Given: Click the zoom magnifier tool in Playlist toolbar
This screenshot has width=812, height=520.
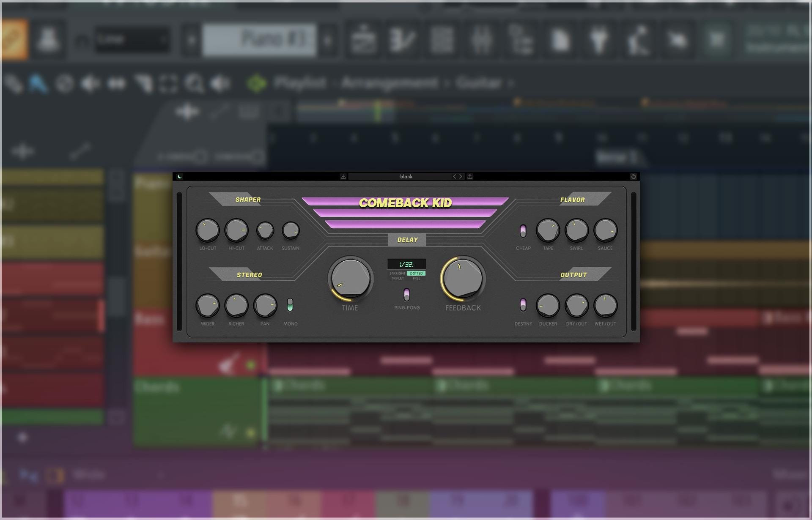Looking at the screenshot, I should pyautogui.click(x=195, y=83).
